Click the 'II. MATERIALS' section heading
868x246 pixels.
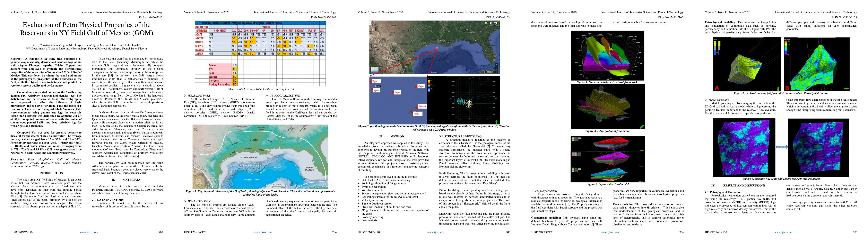point(126,180)
